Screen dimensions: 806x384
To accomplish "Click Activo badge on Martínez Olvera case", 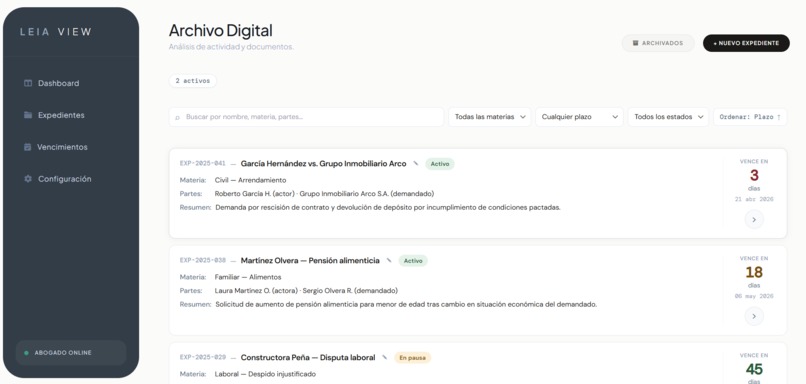I will point(413,261).
